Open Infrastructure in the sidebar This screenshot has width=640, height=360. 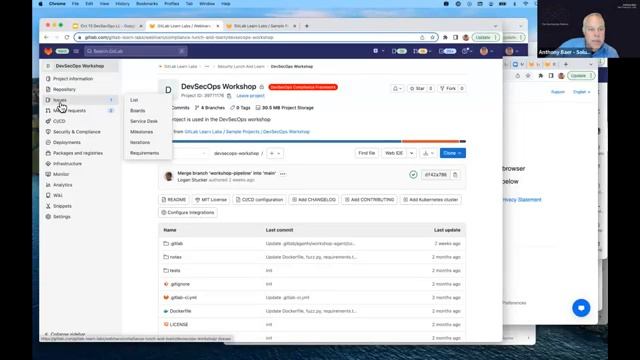click(67, 164)
